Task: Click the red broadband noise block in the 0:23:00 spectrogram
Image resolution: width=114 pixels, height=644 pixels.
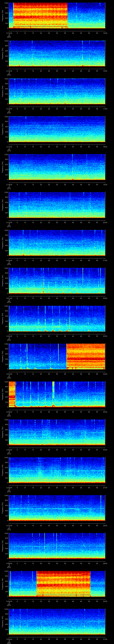Action: click(86, 356)
